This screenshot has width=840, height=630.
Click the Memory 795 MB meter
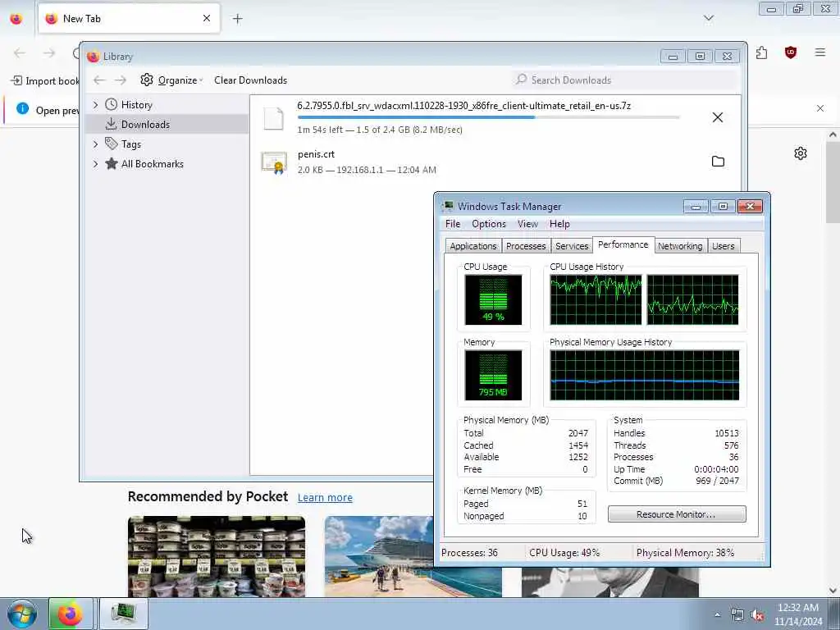pos(493,375)
